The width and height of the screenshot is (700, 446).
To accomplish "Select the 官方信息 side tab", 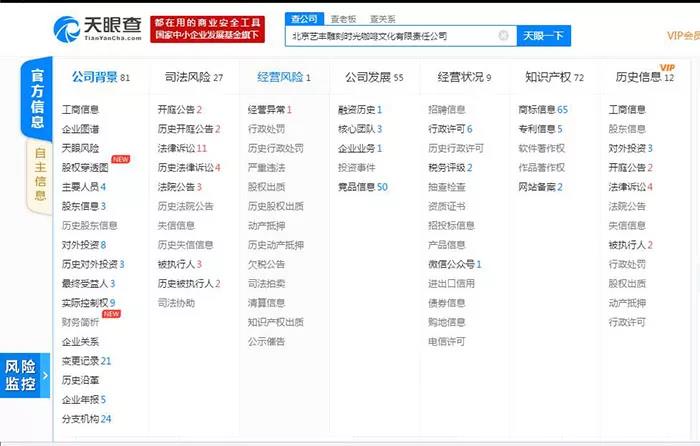I will (x=38, y=99).
